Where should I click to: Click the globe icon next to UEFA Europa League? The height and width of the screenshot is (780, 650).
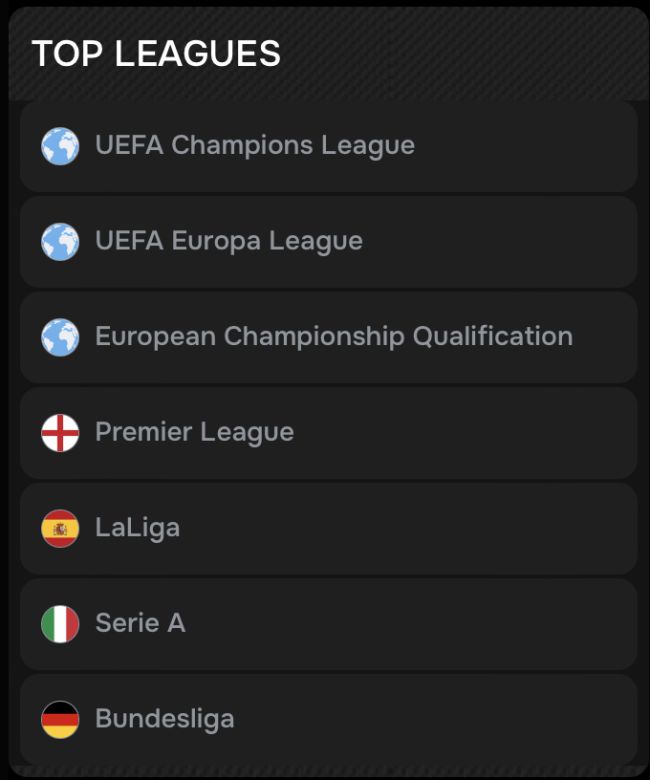(60, 242)
